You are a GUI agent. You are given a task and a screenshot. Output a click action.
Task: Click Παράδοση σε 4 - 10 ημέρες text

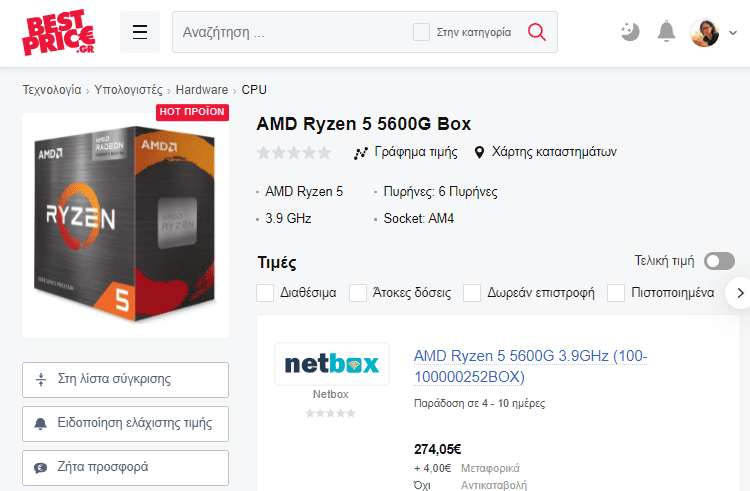pyautogui.click(x=479, y=404)
